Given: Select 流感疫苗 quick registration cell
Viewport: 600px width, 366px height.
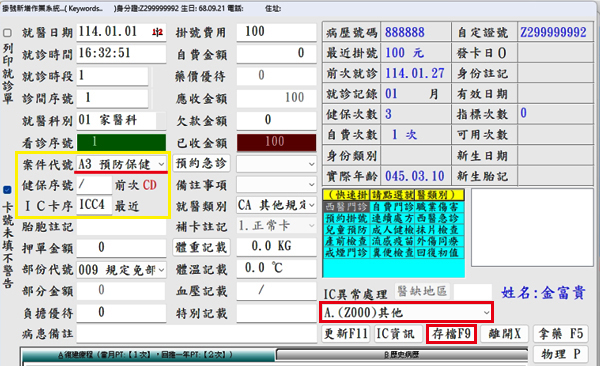Looking at the screenshot, I should click(x=393, y=242).
